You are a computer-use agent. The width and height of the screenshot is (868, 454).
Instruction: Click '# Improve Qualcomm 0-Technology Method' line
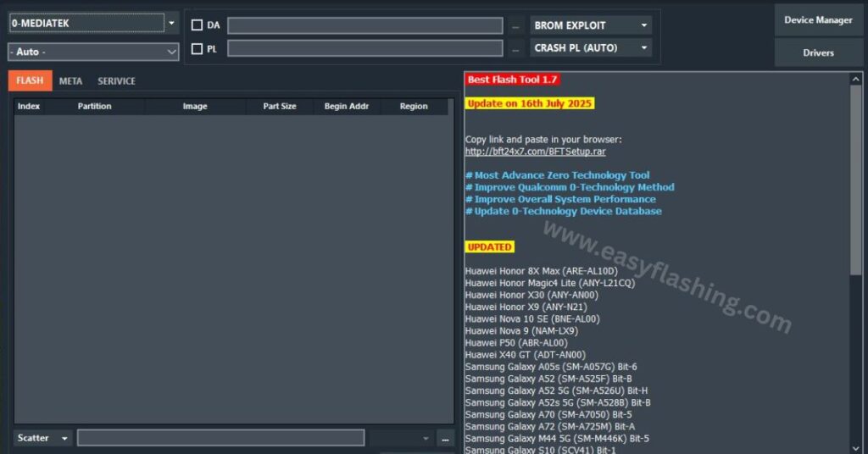point(570,187)
